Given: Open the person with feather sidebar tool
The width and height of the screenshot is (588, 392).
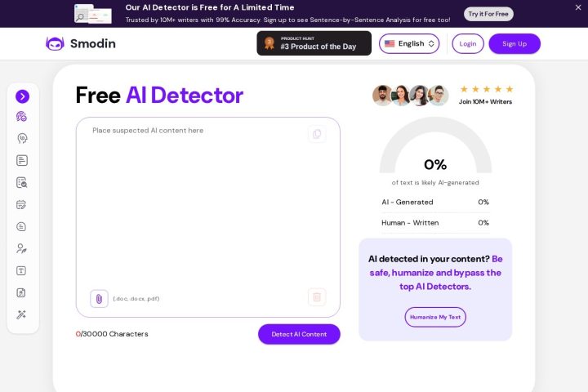Looking at the screenshot, I should 21,248.
